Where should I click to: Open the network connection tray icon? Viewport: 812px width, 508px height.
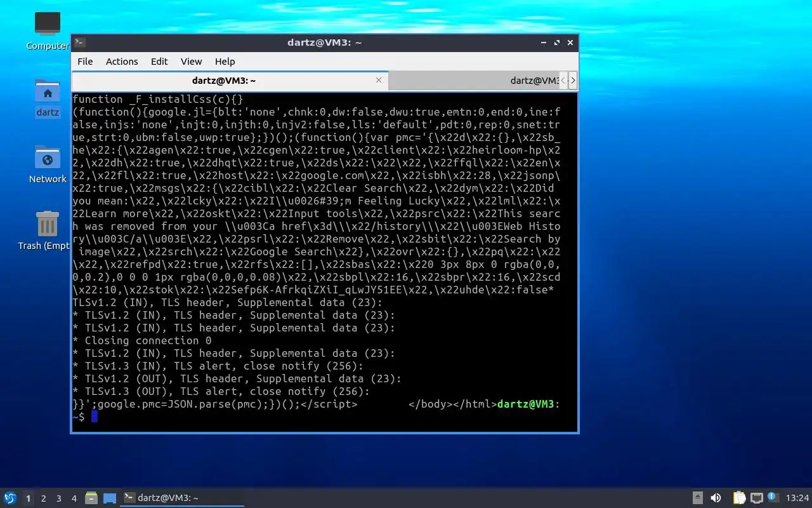[756, 498]
